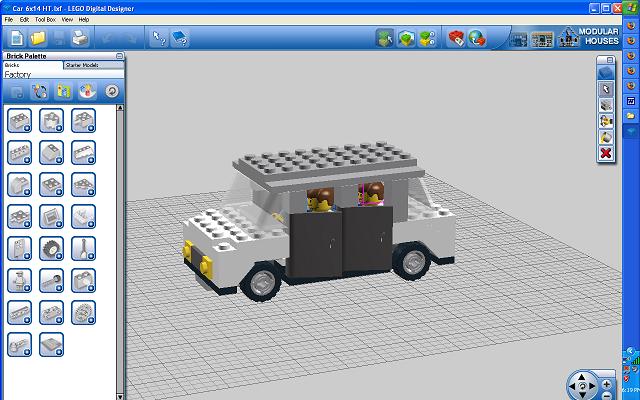This screenshot has height=400, width=640.
Task: Open the File menu
Action: 9,20
